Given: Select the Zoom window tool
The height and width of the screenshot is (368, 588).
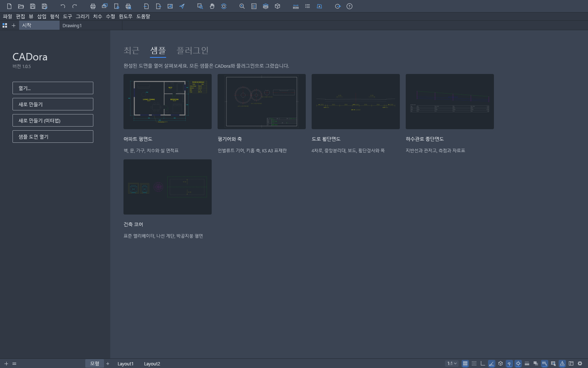Looking at the screenshot, I should click(x=200, y=6).
